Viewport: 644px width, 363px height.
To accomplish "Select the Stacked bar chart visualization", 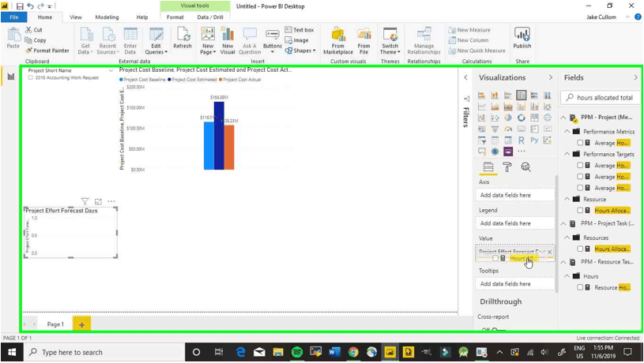I will [482, 95].
